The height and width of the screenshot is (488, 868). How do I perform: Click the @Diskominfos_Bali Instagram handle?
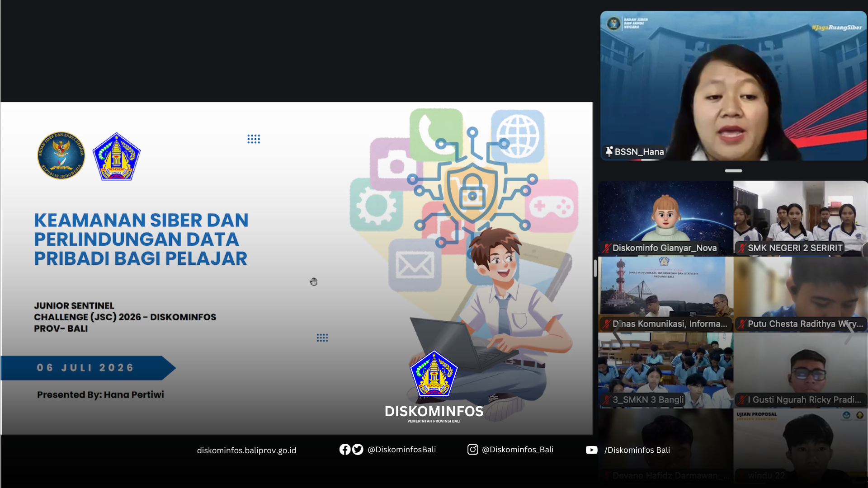tap(518, 450)
